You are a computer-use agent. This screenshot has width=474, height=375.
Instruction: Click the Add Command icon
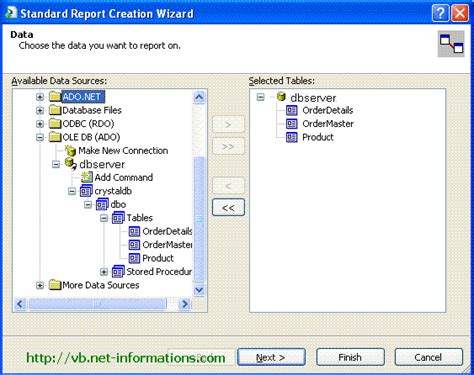[87, 177]
